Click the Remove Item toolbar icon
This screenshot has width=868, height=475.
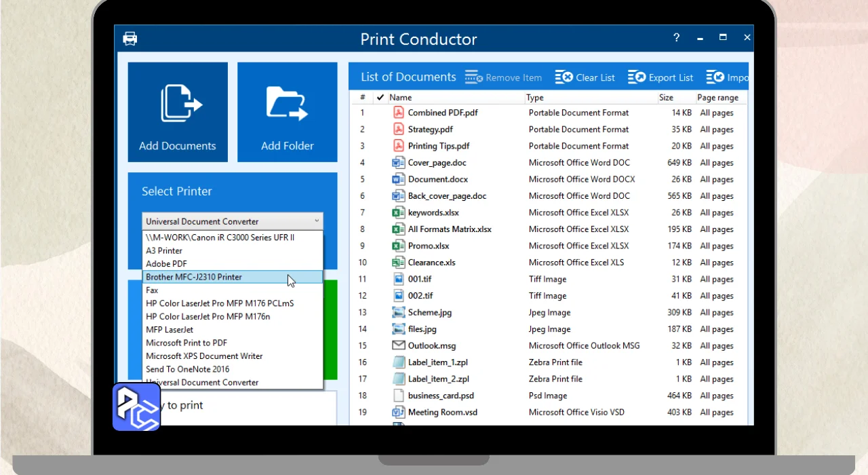click(x=473, y=77)
